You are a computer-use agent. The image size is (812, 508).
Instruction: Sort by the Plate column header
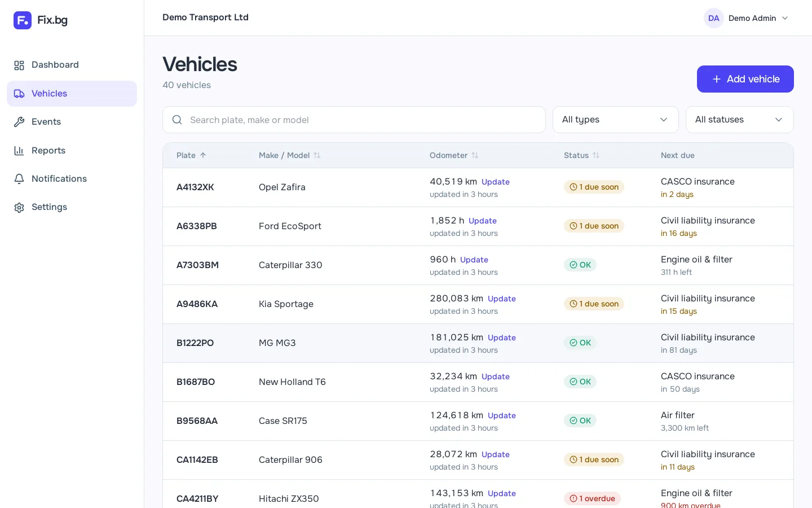(x=192, y=155)
